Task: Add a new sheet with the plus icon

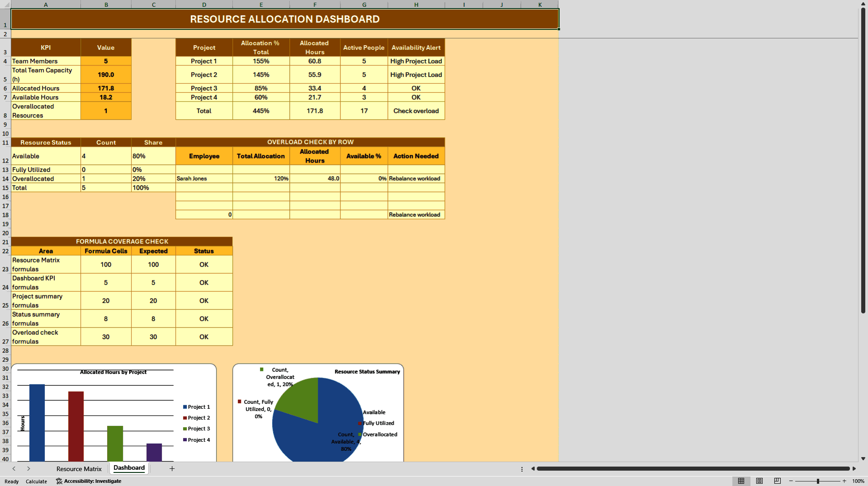Action: coord(172,468)
